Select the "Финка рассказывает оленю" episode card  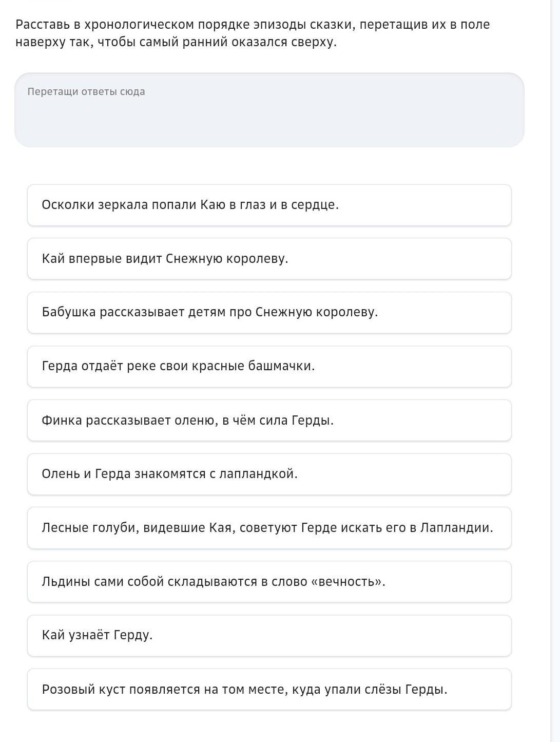click(x=269, y=421)
